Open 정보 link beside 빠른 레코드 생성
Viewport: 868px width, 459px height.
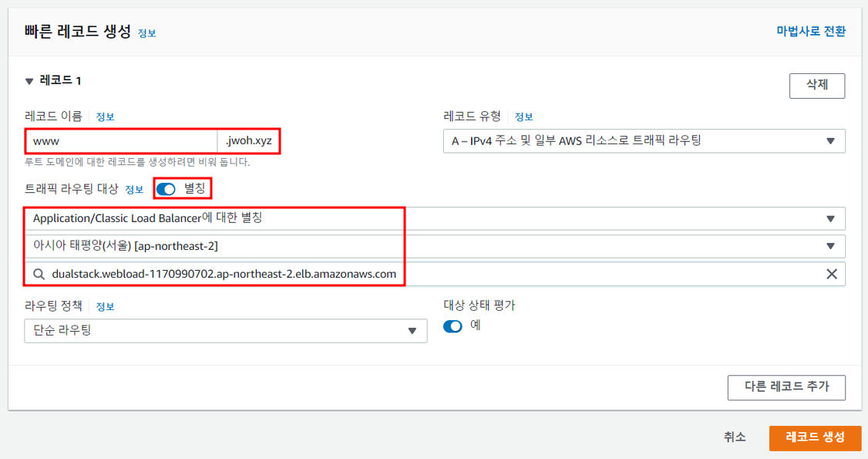pos(146,33)
